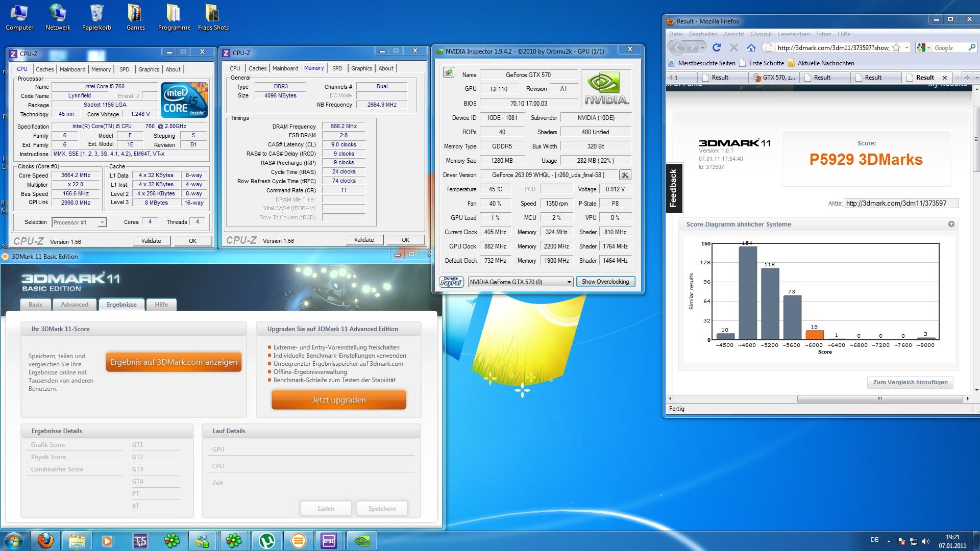The image size is (980, 551).
Task: Open the Papierkorb recycle bin icon
Action: pyautogui.click(x=96, y=17)
